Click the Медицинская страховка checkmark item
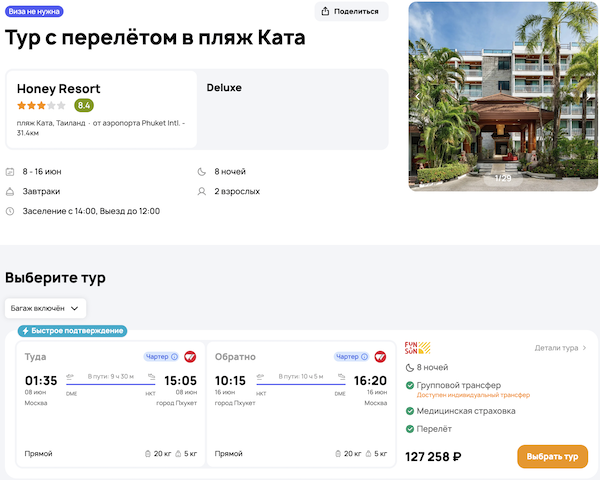 (467, 411)
